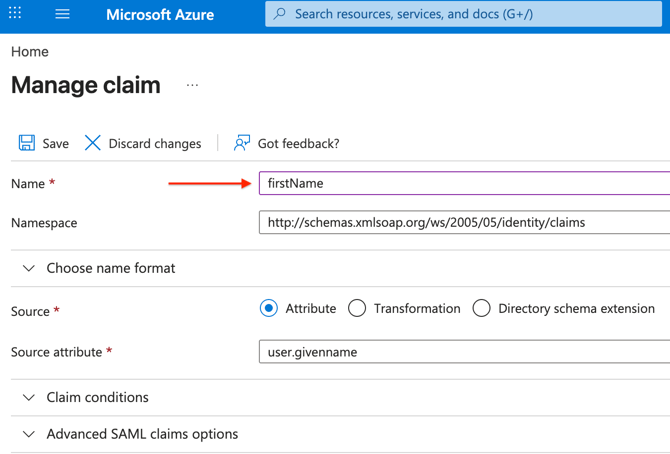Click the Save floppy disk icon
Screen dimensions: 670x454
[27, 143]
